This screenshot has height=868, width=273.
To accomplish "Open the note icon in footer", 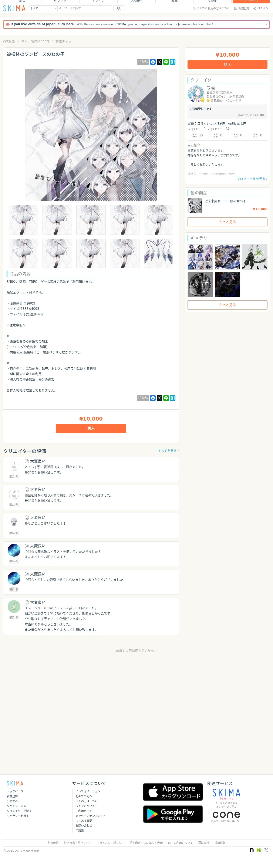I will tap(252, 850).
